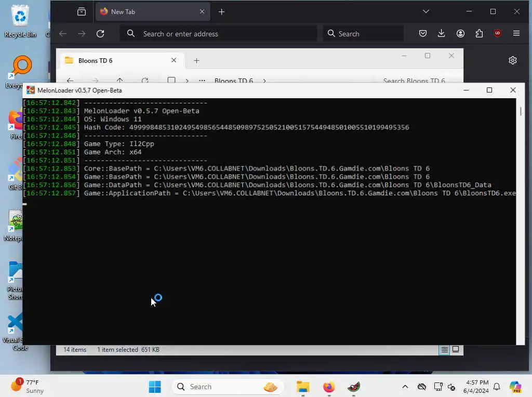The width and height of the screenshot is (532, 397).
Task: Open a new Firefox tab
Action: [x=221, y=12]
